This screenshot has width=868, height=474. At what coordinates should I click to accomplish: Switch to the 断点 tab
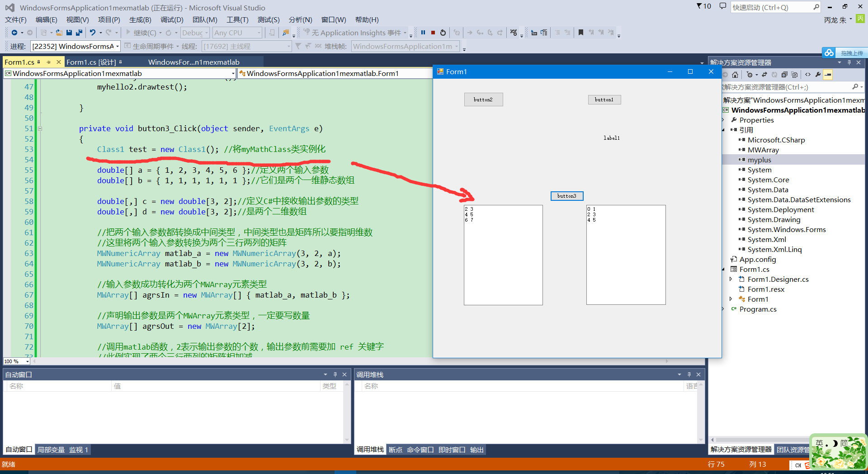tap(396, 450)
